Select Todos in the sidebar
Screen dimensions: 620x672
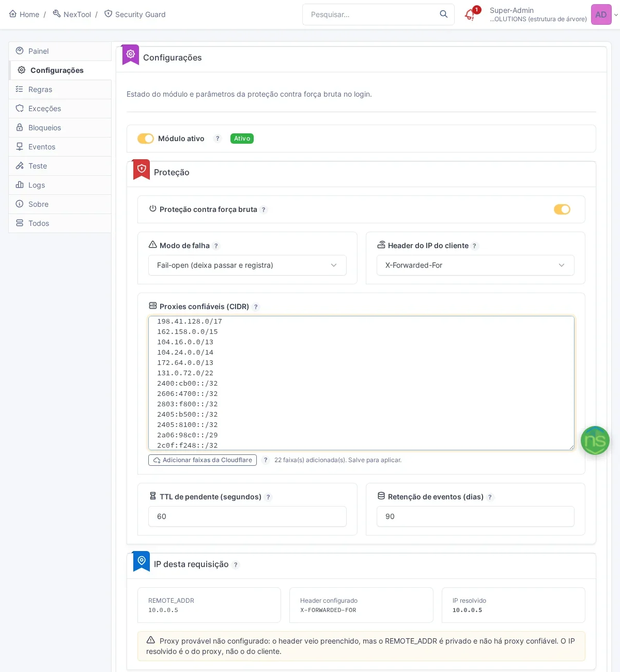point(60,223)
